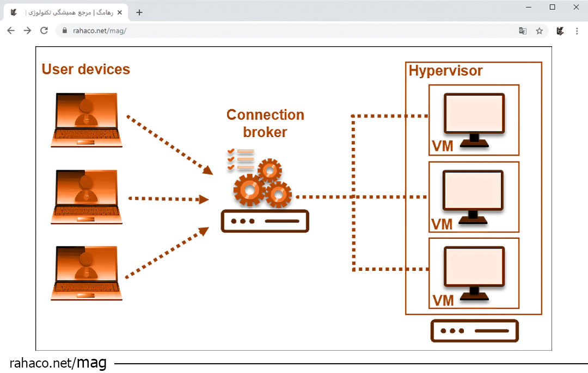
Task: Open the translate page icon
Action: click(x=523, y=31)
